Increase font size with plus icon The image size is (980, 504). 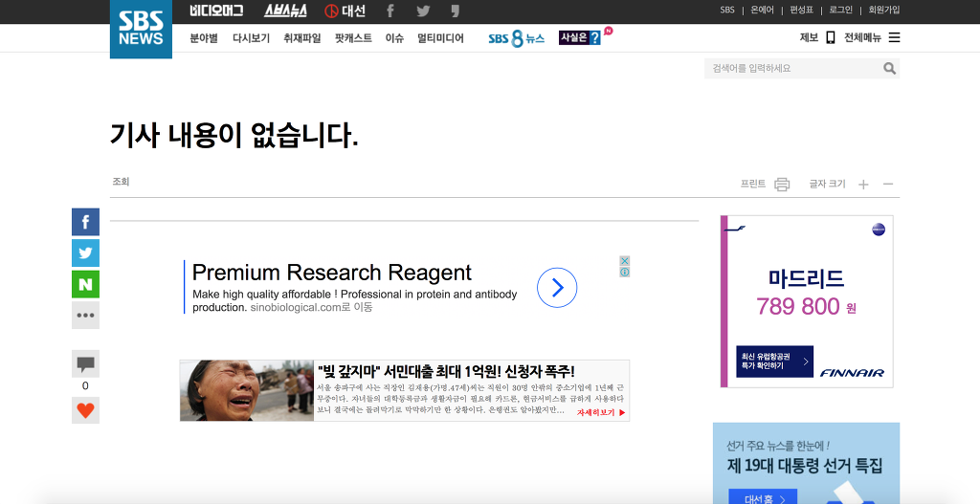click(863, 185)
